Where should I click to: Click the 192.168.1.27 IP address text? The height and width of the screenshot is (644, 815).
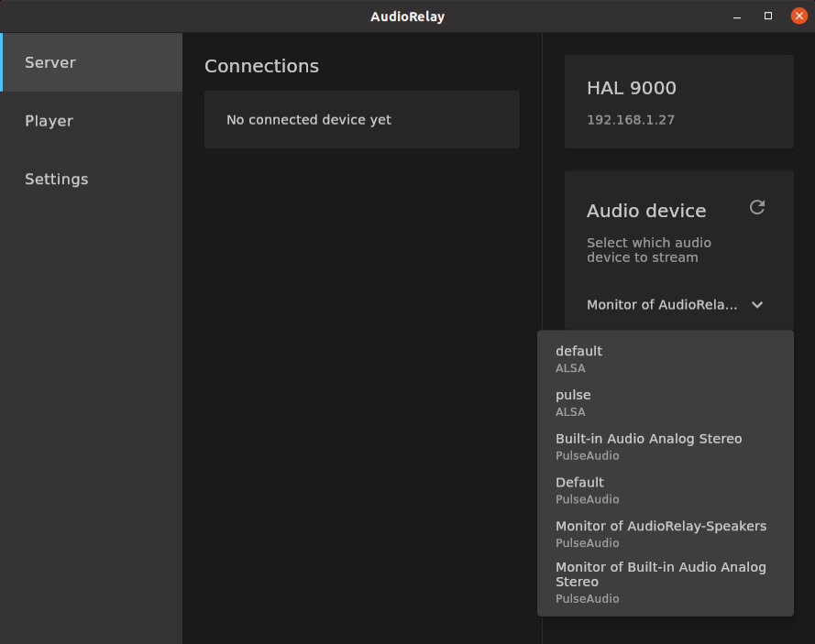point(631,120)
